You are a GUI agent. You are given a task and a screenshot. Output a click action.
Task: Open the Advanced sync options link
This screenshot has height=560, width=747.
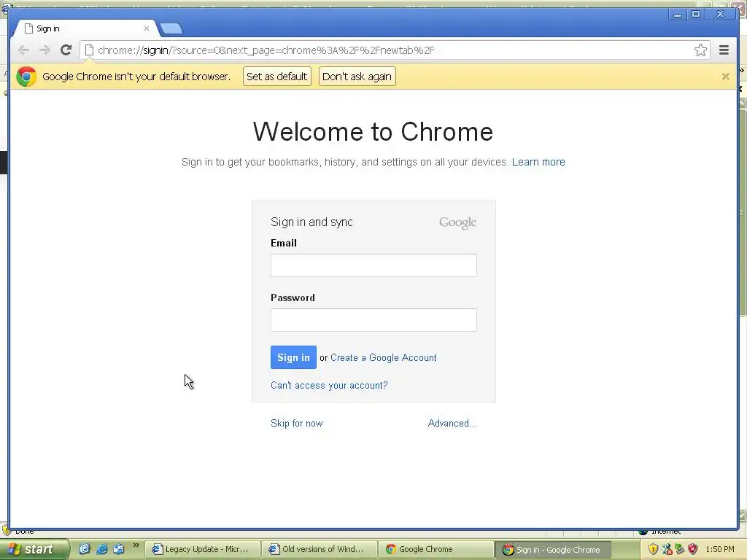point(452,424)
